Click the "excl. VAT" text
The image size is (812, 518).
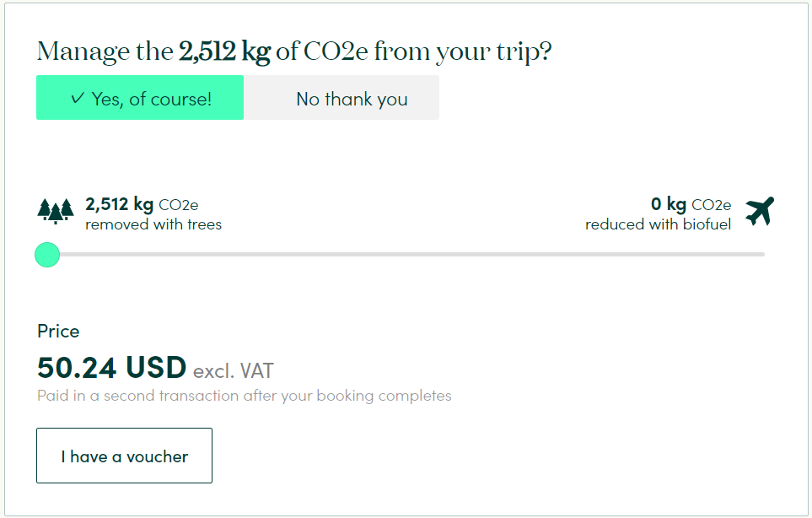(234, 371)
